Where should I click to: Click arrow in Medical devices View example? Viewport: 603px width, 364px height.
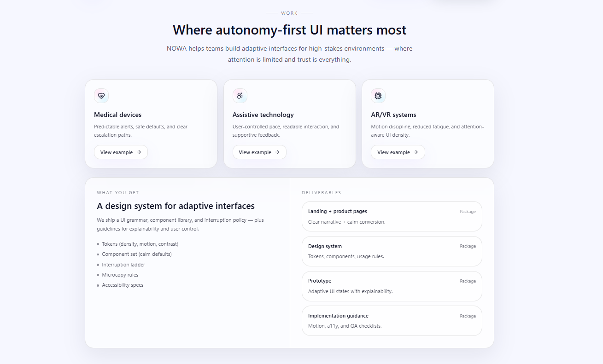tap(139, 152)
